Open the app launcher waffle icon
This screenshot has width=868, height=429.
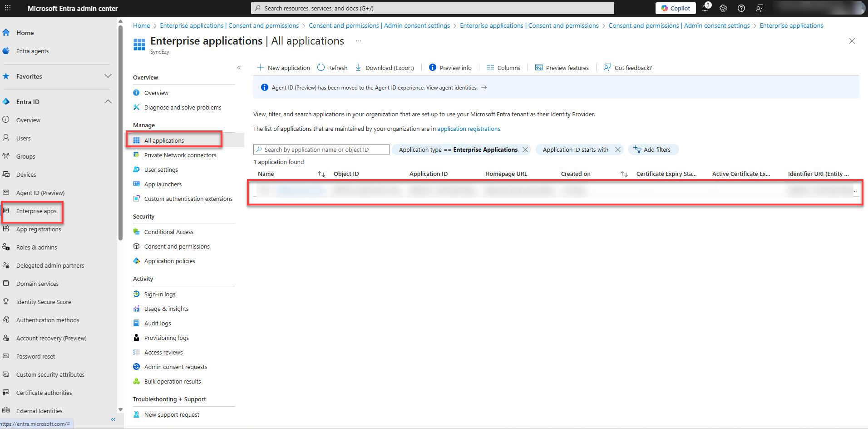pos(8,8)
